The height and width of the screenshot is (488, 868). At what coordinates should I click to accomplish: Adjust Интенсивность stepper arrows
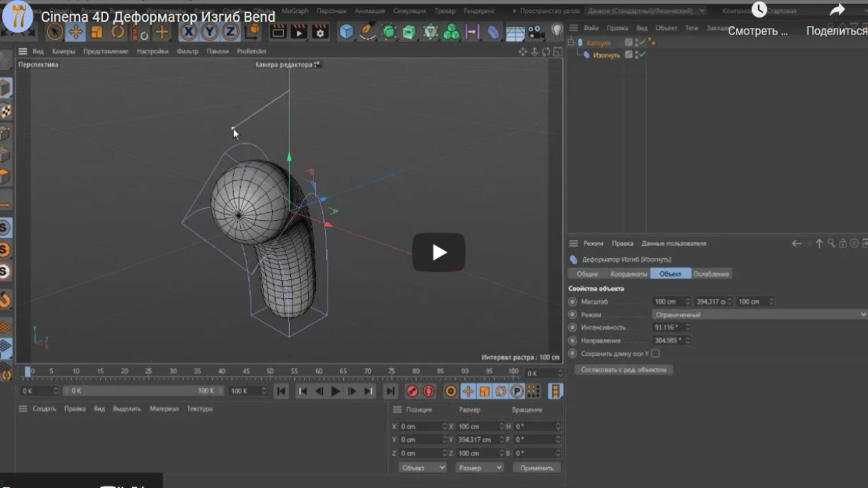[x=688, y=327]
